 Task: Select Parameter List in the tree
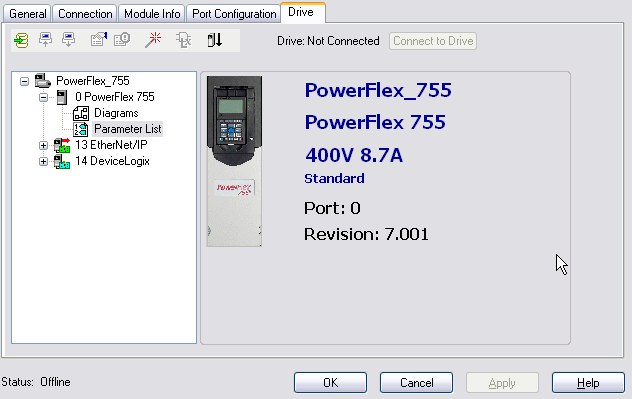(x=127, y=129)
